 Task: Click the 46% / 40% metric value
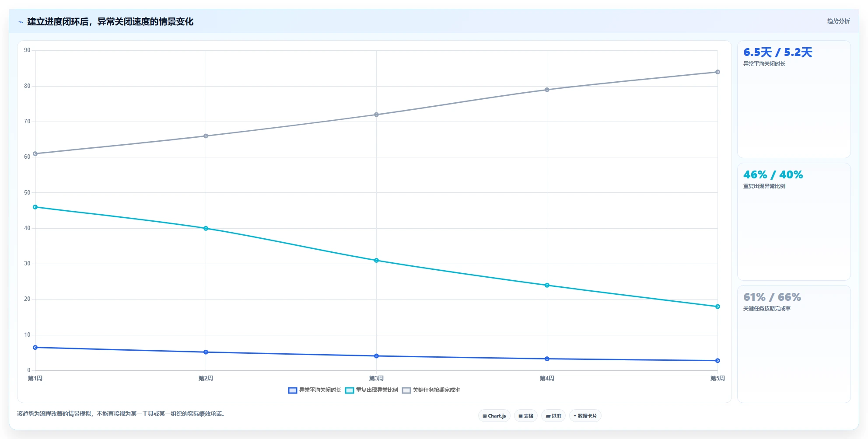pos(773,175)
